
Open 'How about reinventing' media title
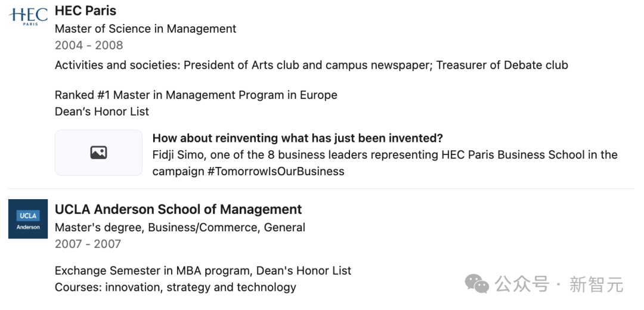click(298, 138)
